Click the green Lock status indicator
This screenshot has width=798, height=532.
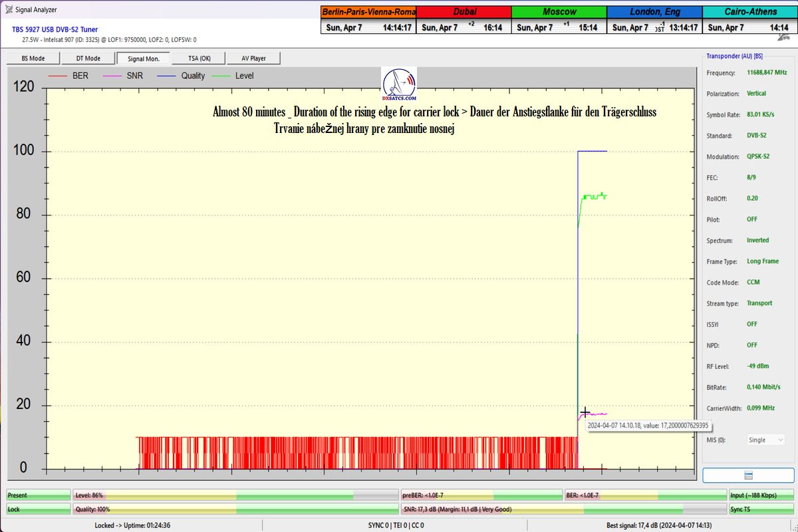[38, 509]
